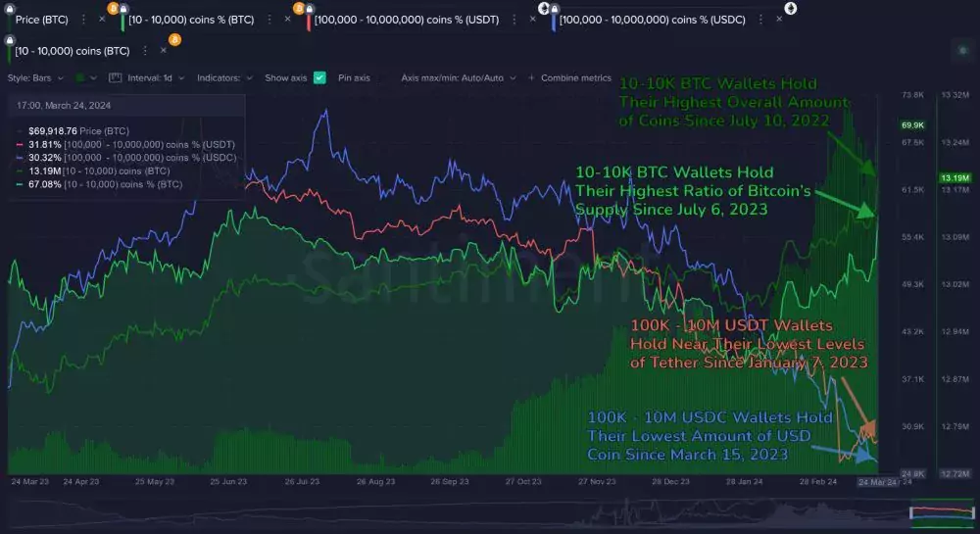
Task: Click the Bitcoin icon left of the 10-10,000 coins % chip
Action: click(113, 8)
